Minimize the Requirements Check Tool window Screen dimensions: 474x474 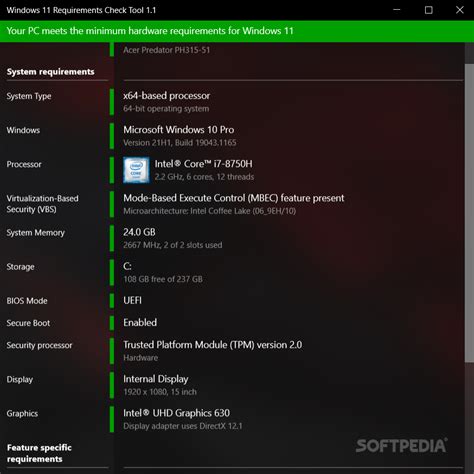397,10
